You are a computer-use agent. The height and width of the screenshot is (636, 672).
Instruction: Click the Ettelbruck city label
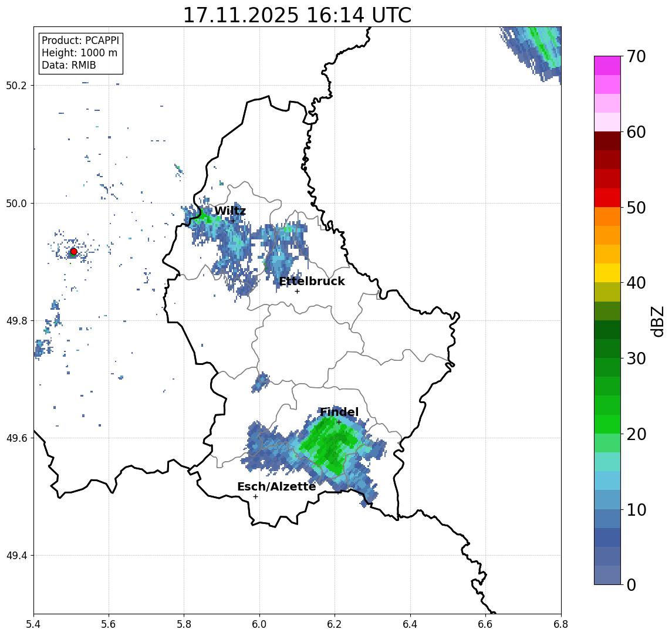click(x=312, y=281)
